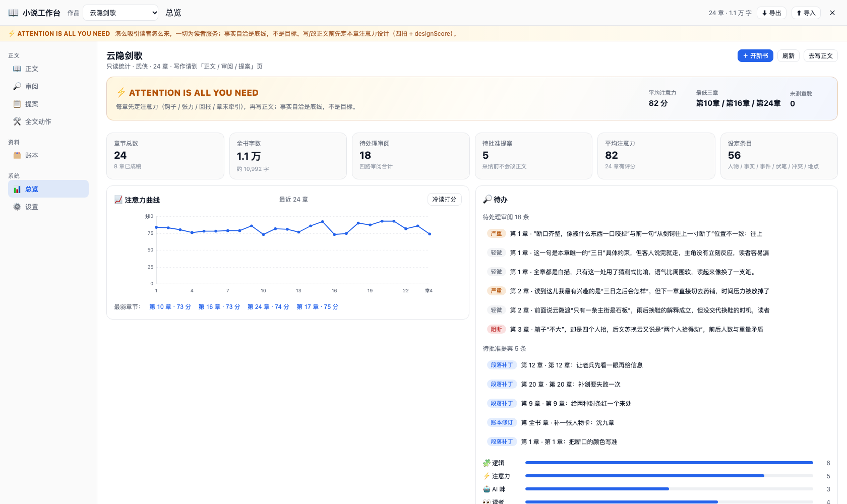
Task: Click the 刷新 refresh button
Action: (789, 56)
